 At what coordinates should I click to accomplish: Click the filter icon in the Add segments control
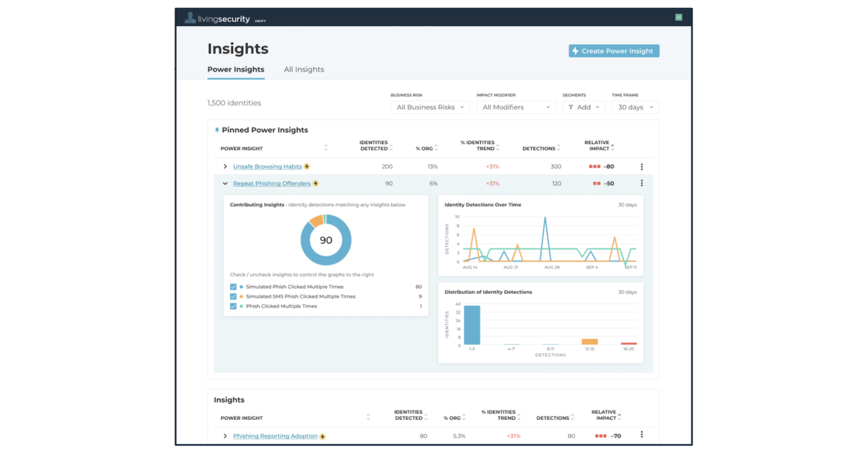click(x=571, y=106)
